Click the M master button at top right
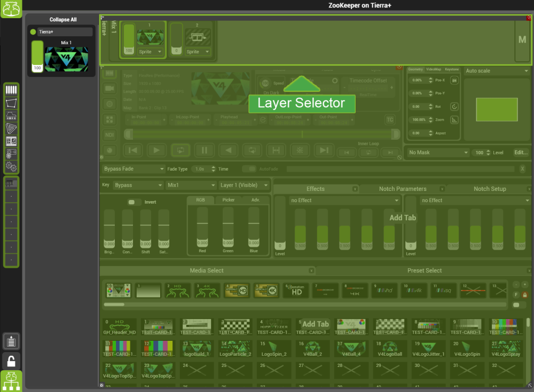Screen dimensions: 534x392 tap(522, 40)
